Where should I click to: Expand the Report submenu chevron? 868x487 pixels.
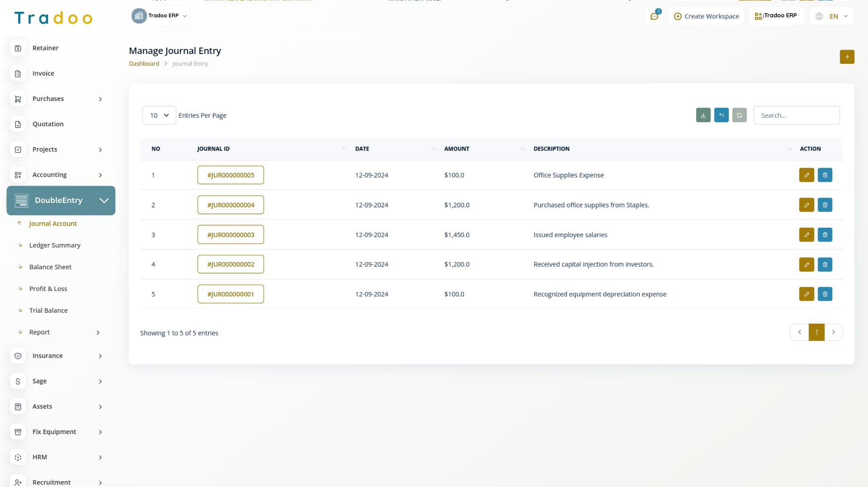pyautogui.click(x=98, y=333)
